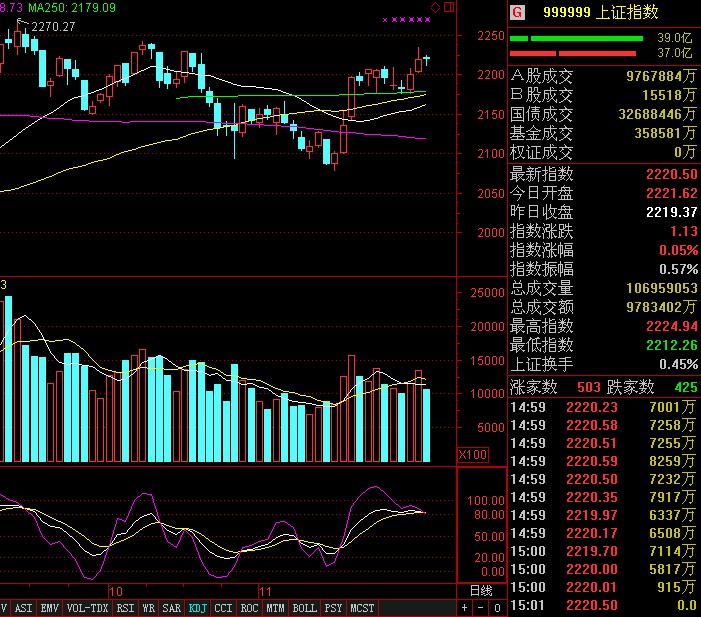The height and width of the screenshot is (617, 701).
Task: Open the VOL-TDX indicator tab
Action: (88, 608)
